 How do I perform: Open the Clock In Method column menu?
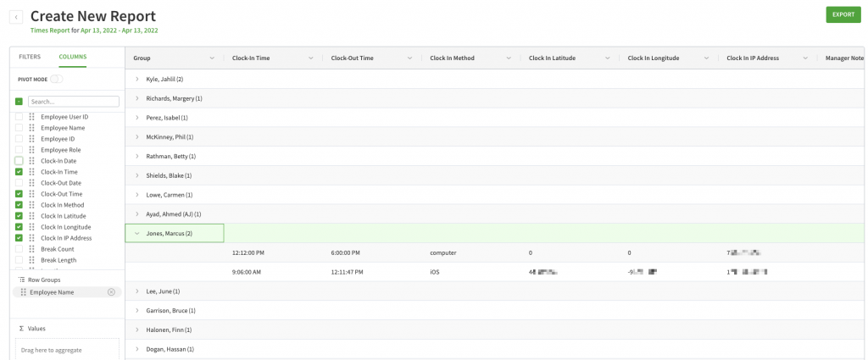[509, 58]
